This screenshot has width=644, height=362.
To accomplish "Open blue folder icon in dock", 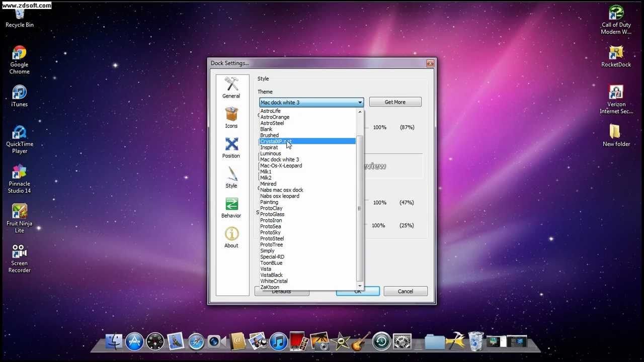I will 434,342.
